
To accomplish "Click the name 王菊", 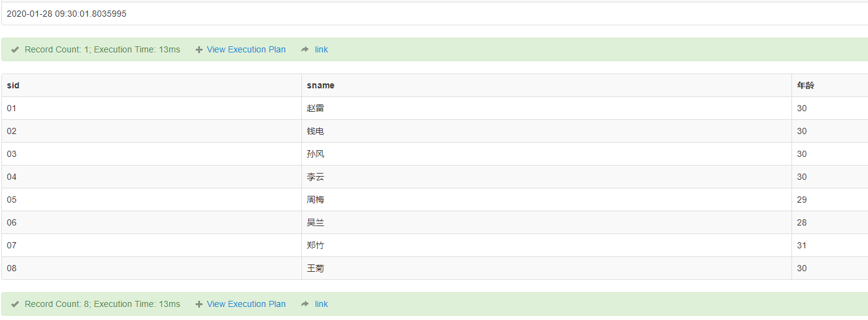I will coord(315,268).
